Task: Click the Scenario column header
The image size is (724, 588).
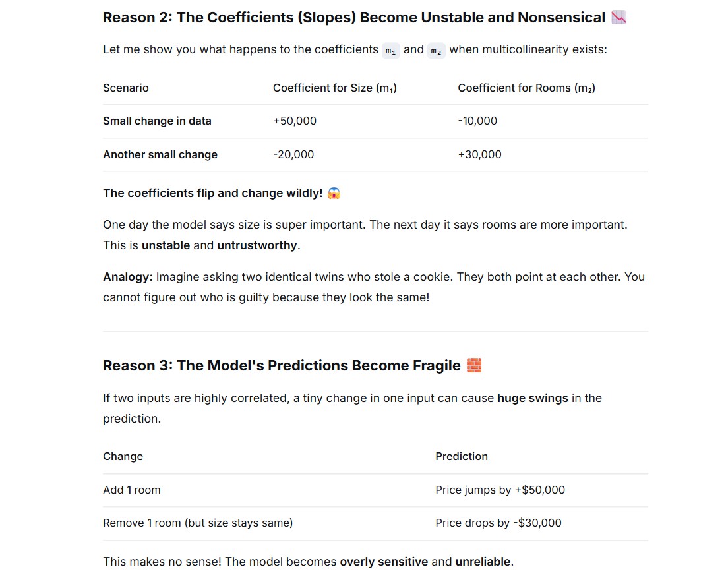Action: tap(125, 88)
